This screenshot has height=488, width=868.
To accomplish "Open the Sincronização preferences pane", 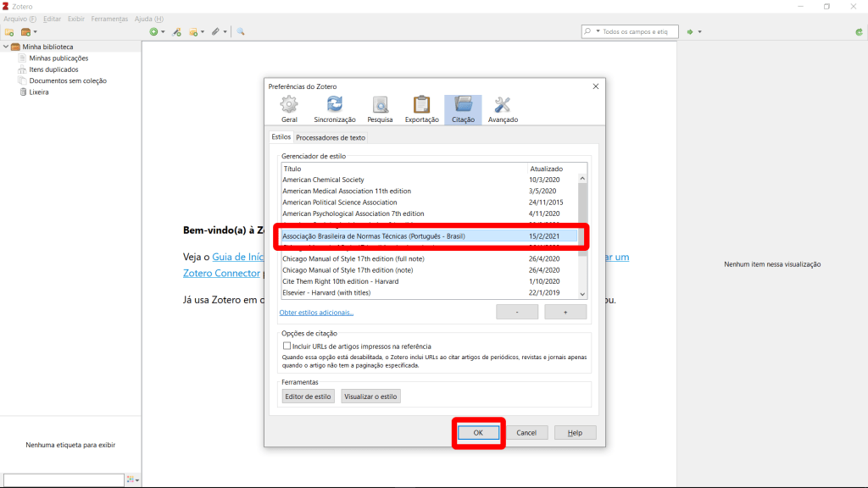I will click(335, 109).
